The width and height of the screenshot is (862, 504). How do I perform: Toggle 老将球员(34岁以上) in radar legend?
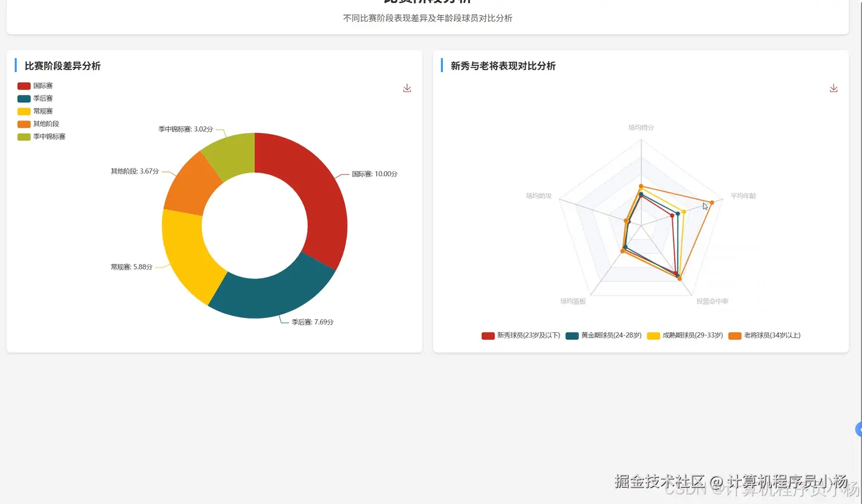765,335
